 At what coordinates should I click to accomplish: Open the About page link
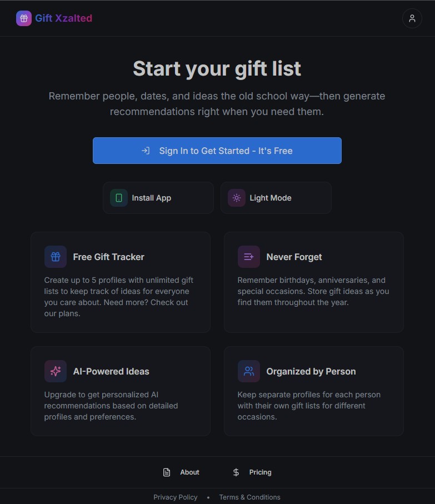click(x=189, y=472)
